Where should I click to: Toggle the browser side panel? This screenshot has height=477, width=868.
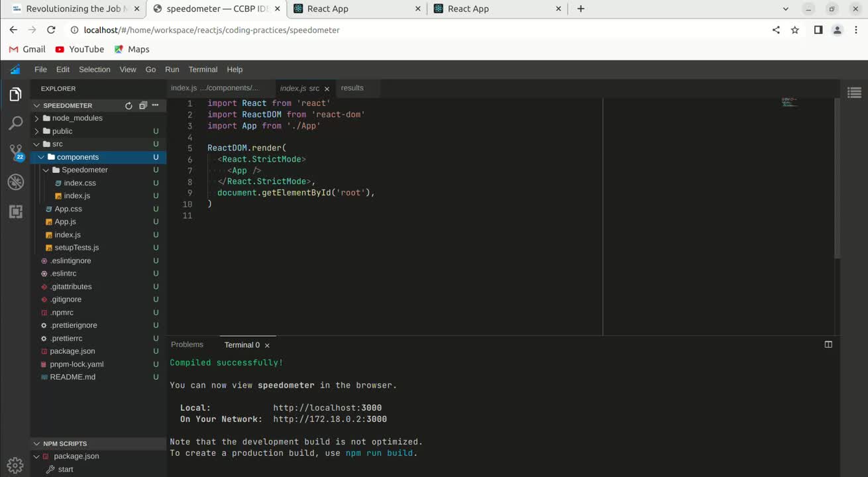pos(818,30)
